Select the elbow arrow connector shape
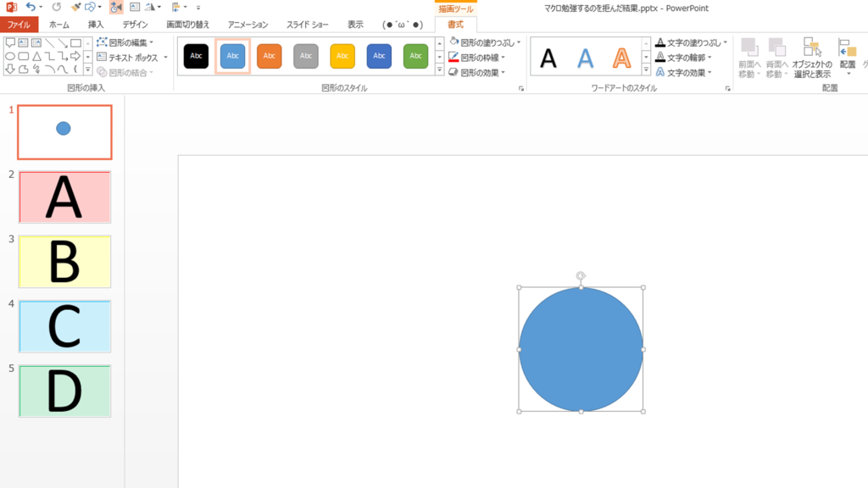The height and width of the screenshot is (488, 868). click(x=63, y=57)
